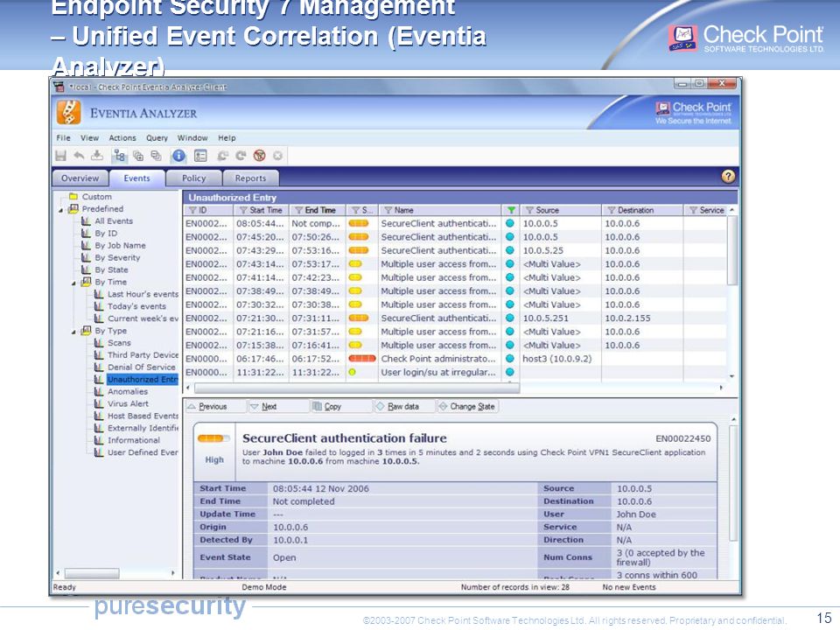
Task: Switch to the Overview tab
Action: pyautogui.click(x=80, y=178)
